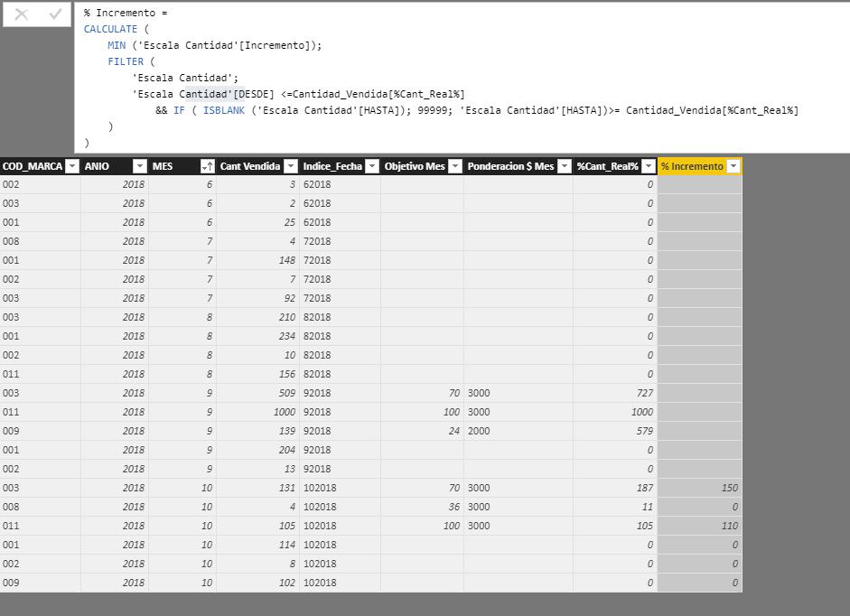Select the Indice_Fecha column header
The width and height of the screenshot is (850, 616).
pos(332,166)
